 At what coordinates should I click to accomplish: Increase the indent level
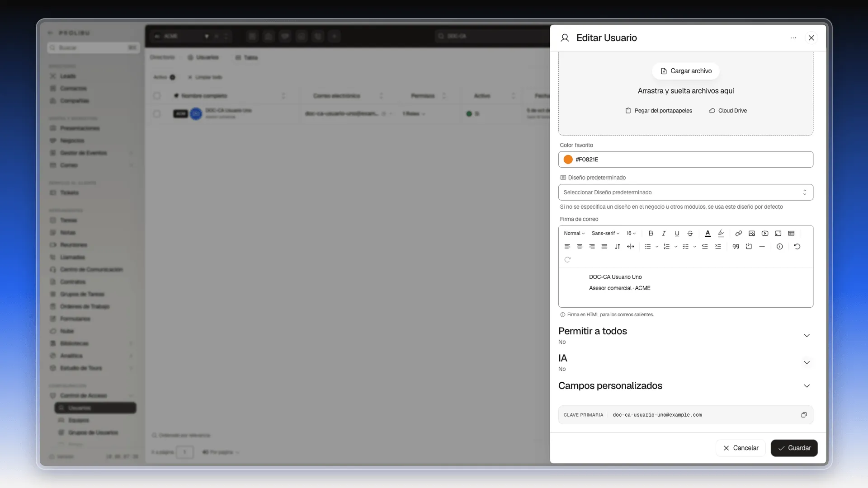718,247
